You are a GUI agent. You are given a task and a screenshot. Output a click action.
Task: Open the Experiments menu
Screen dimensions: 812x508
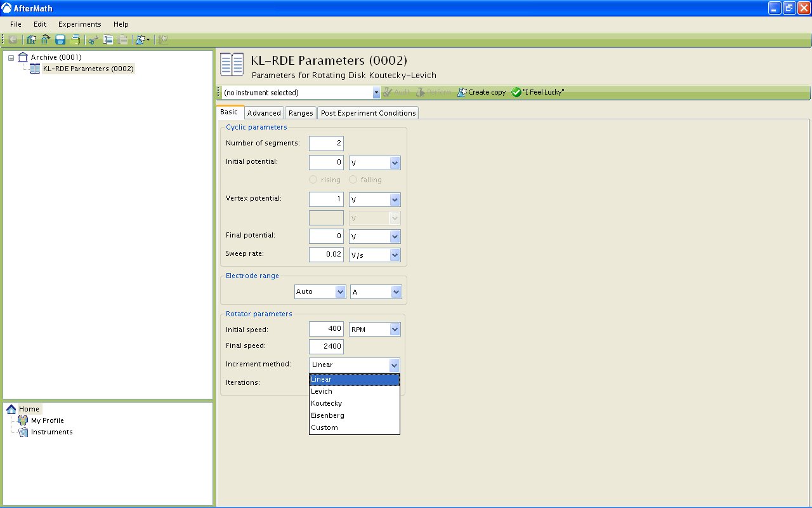(x=80, y=24)
